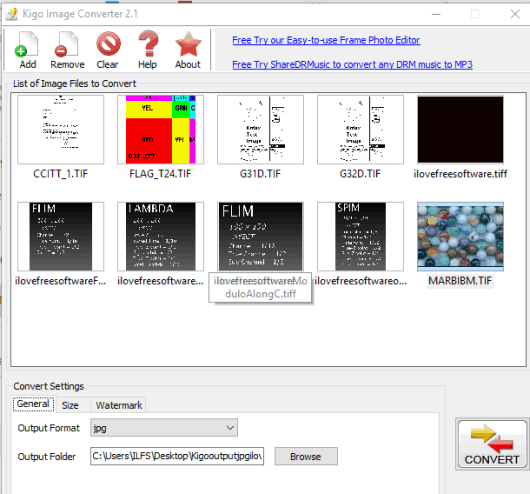Click the Kigo Image Converter title bar icon
This screenshot has width=530, height=494.
11,14
